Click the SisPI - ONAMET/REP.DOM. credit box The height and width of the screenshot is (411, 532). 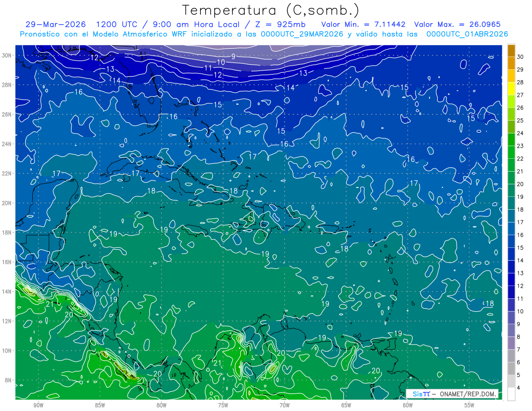[x=453, y=394]
